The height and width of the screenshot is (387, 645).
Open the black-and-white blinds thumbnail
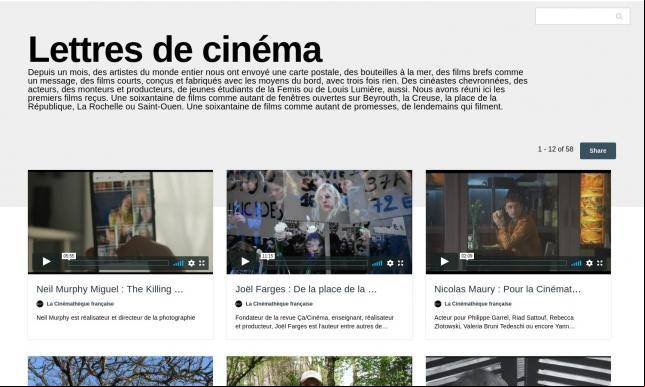[x=518, y=371]
